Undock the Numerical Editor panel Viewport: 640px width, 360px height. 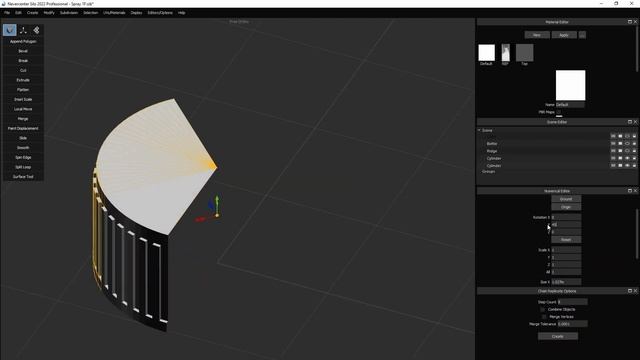tap(629, 191)
